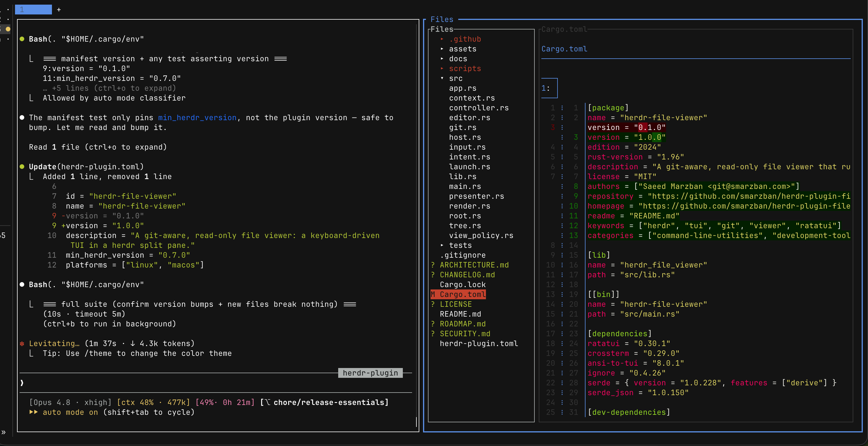Click 'Read 1 file (ctrl+o to expand)'
The image size is (868, 446).
coord(98,147)
